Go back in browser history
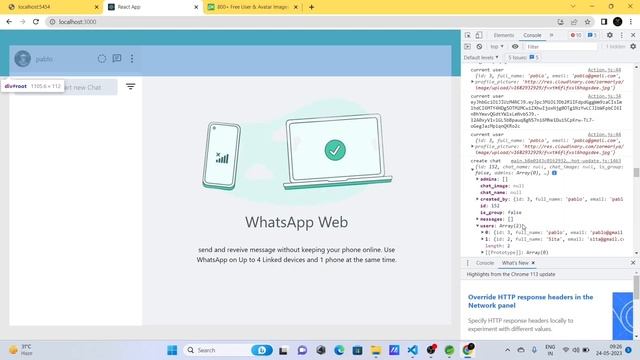Image resolution: width=640 pixels, height=360 pixels. tap(9, 22)
